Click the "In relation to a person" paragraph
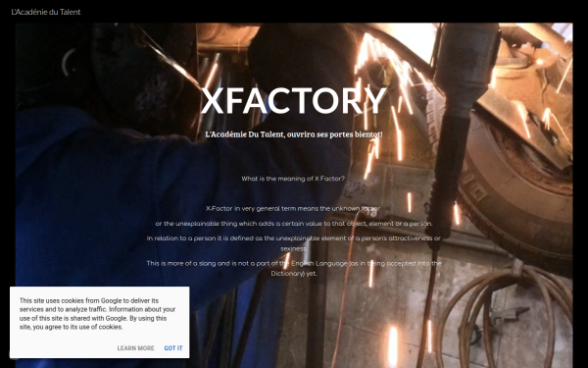The image size is (588, 368). point(294,243)
